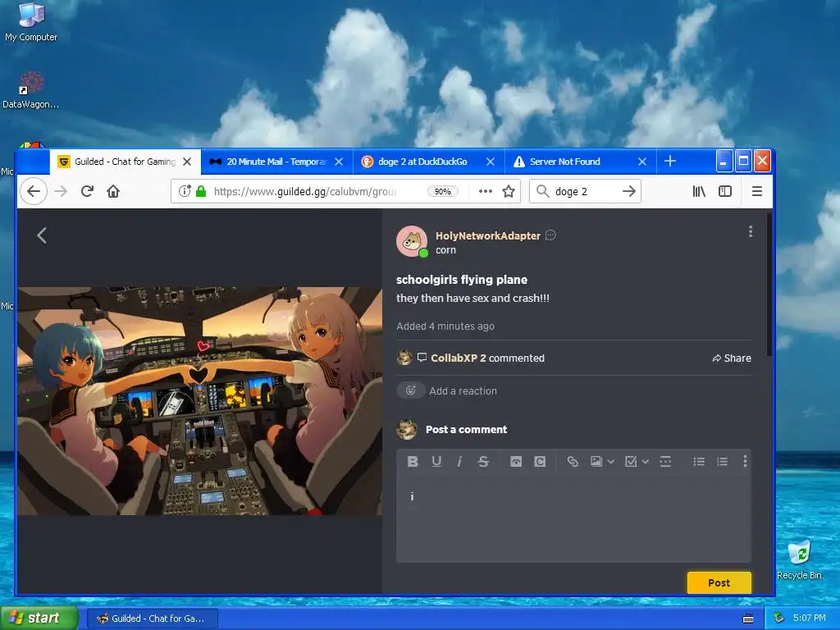
Task: Open page actions three-dot menu
Action: tap(486, 191)
